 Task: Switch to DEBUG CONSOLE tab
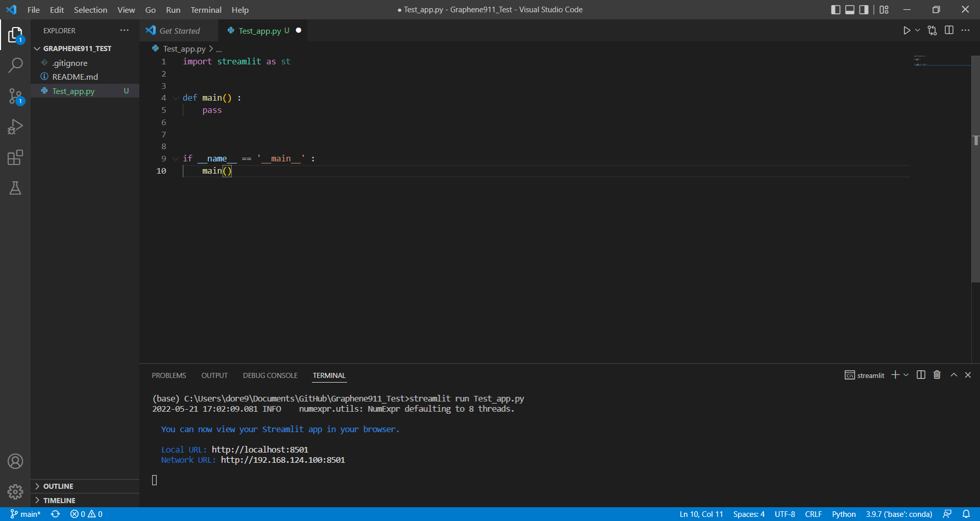(270, 375)
